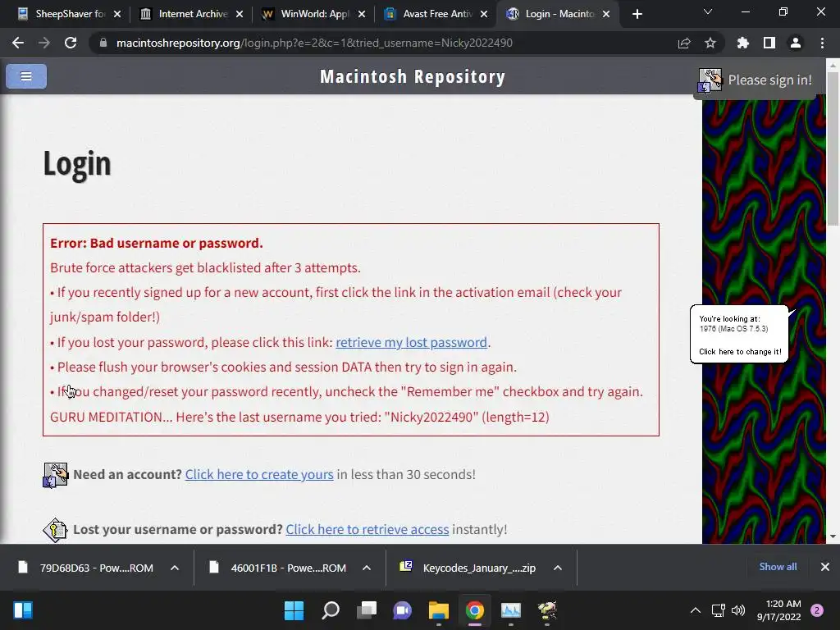The height and width of the screenshot is (630, 840).
Task: Click Chrome icon on taskbar
Action: click(x=475, y=610)
